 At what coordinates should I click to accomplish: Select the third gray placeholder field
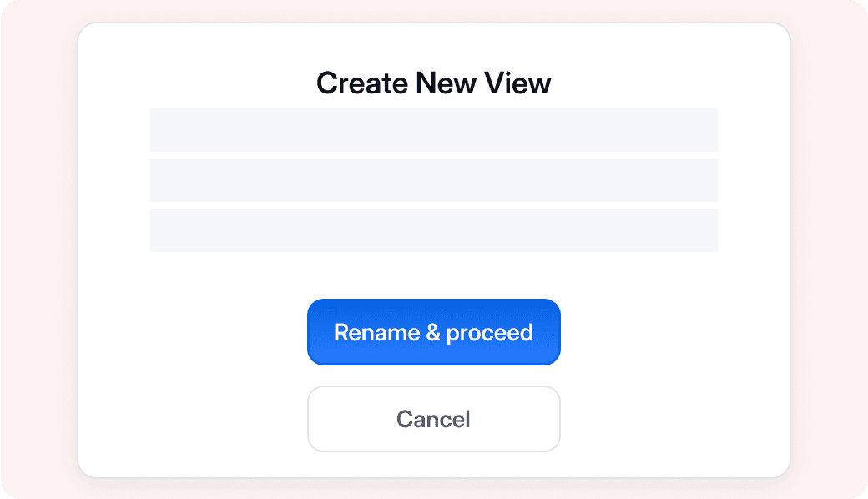click(x=433, y=230)
